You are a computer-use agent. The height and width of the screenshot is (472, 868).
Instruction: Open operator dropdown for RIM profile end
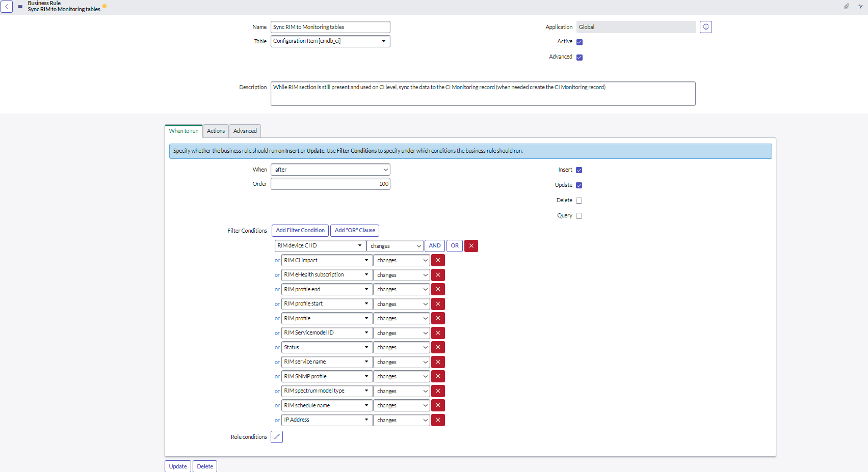coord(402,289)
